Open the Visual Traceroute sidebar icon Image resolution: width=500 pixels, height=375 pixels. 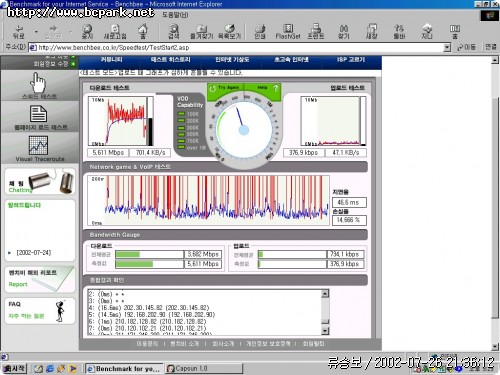pyautogui.click(x=39, y=149)
